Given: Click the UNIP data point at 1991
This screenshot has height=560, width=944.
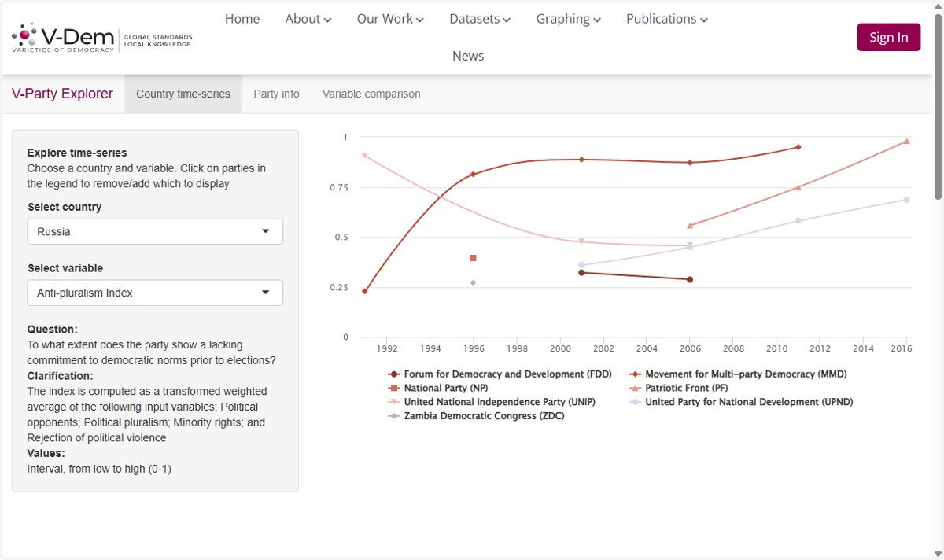Looking at the screenshot, I should 364,155.
